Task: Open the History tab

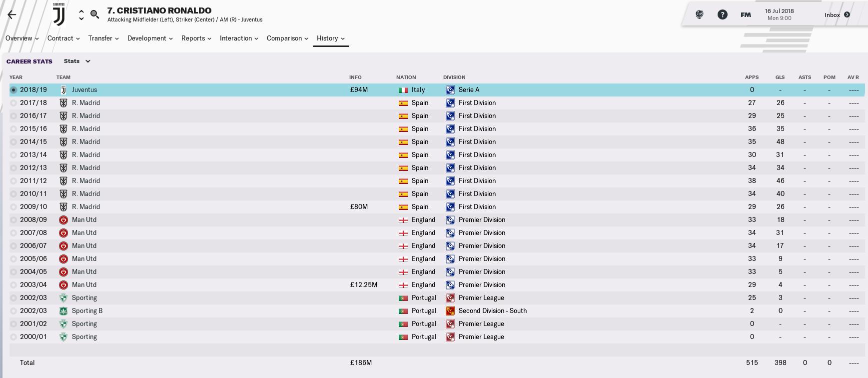Action: pos(330,38)
